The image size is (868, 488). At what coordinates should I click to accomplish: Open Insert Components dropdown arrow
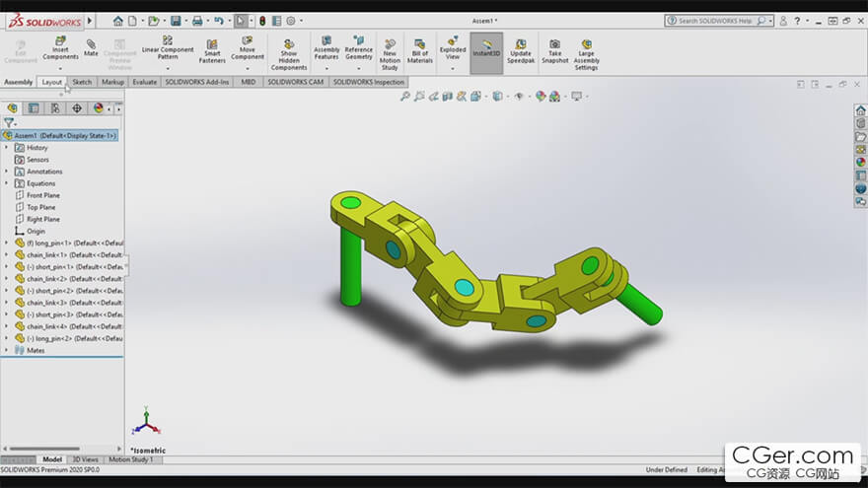tap(60, 69)
